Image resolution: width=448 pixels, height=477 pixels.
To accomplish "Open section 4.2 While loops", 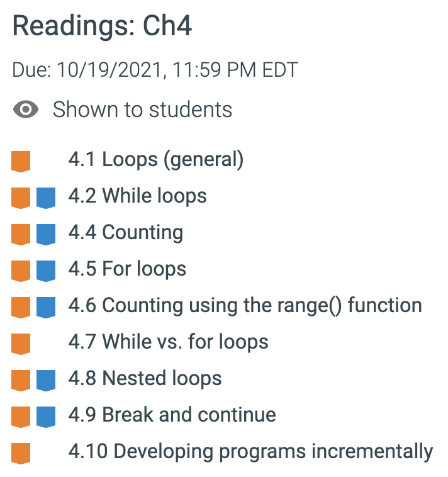I will point(137,196).
